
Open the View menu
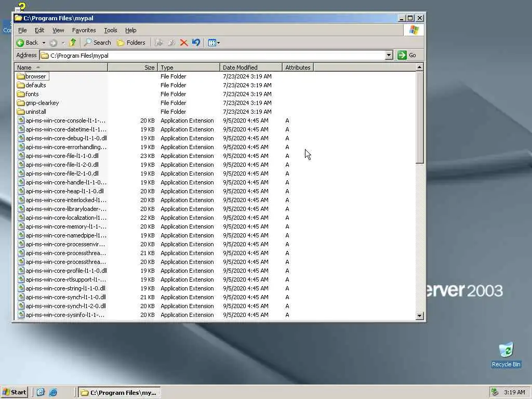coord(58,30)
